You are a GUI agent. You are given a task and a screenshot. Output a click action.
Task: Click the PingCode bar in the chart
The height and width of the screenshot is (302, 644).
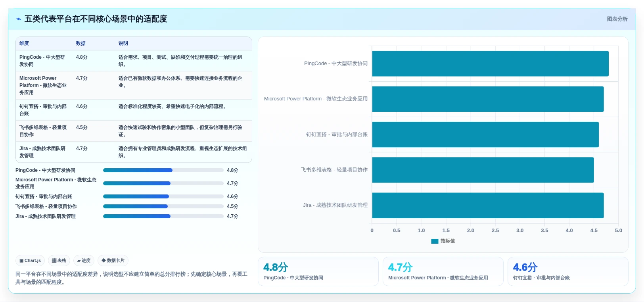coord(490,63)
